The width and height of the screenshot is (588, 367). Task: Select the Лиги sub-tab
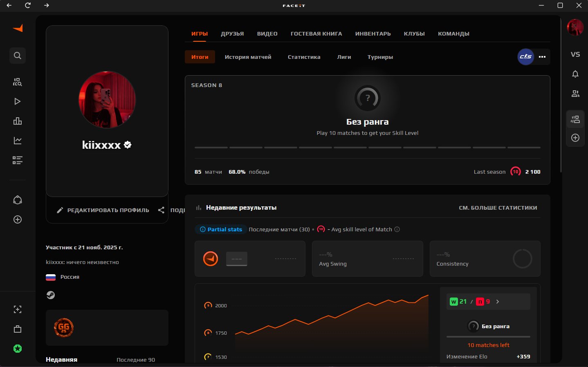pos(344,57)
